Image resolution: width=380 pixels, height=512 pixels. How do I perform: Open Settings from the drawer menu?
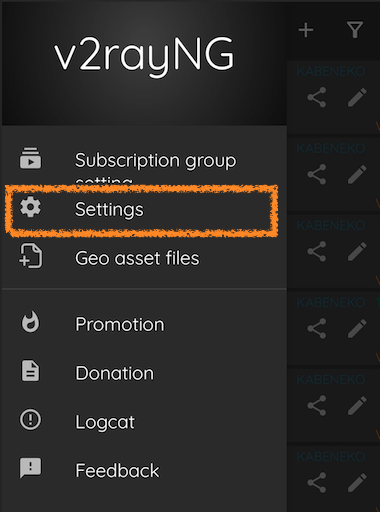pyautogui.click(x=144, y=209)
